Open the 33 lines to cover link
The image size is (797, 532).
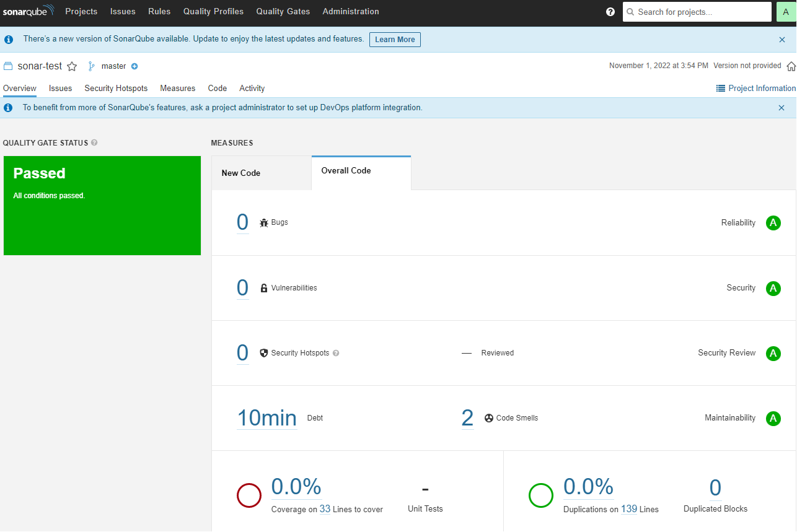325,509
